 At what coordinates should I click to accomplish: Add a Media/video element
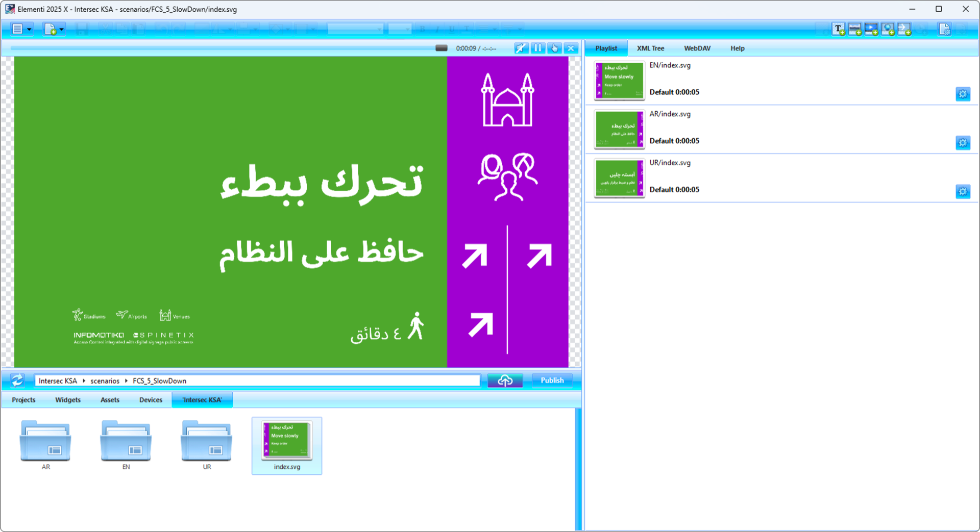coord(871,29)
